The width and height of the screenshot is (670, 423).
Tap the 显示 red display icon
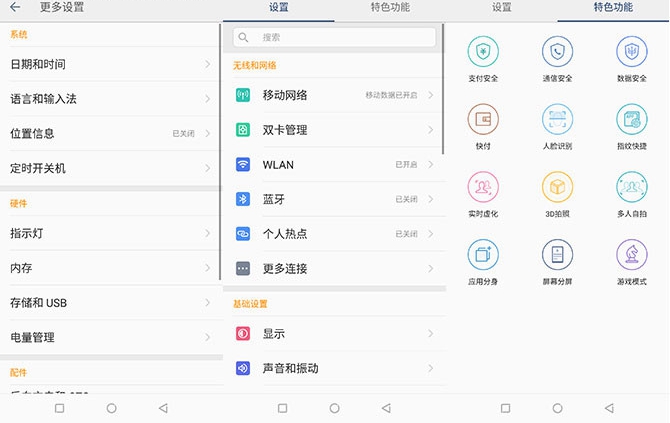(x=243, y=333)
